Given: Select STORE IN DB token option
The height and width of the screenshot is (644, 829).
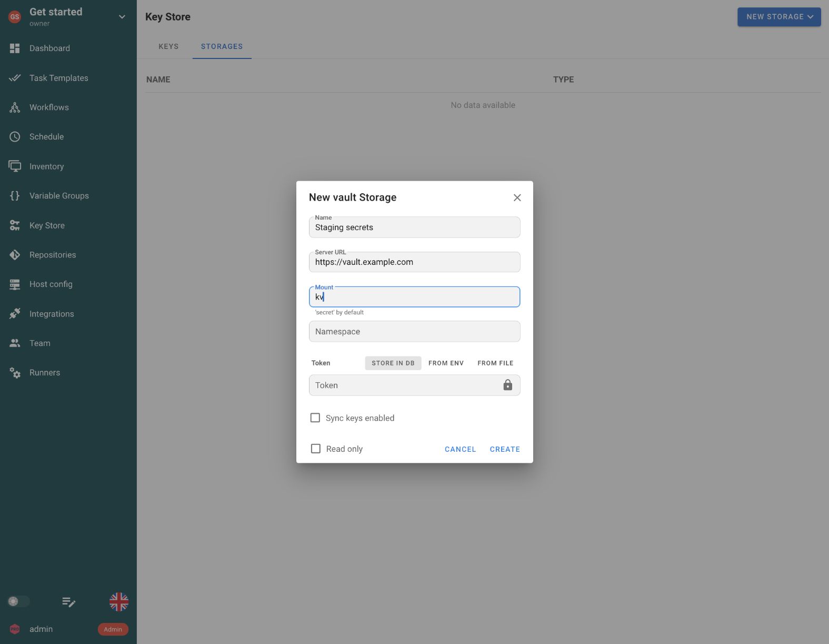Looking at the screenshot, I should pyautogui.click(x=393, y=363).
